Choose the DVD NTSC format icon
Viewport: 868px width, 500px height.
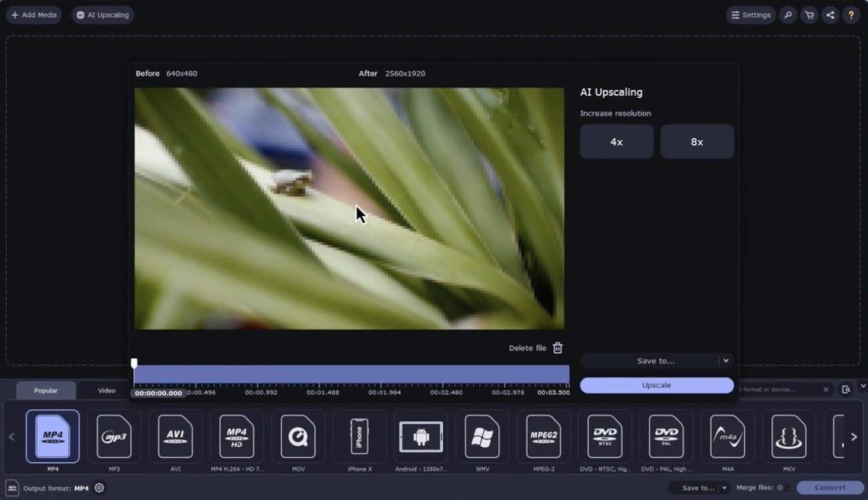pyautogui.click(x=605, y=436)
